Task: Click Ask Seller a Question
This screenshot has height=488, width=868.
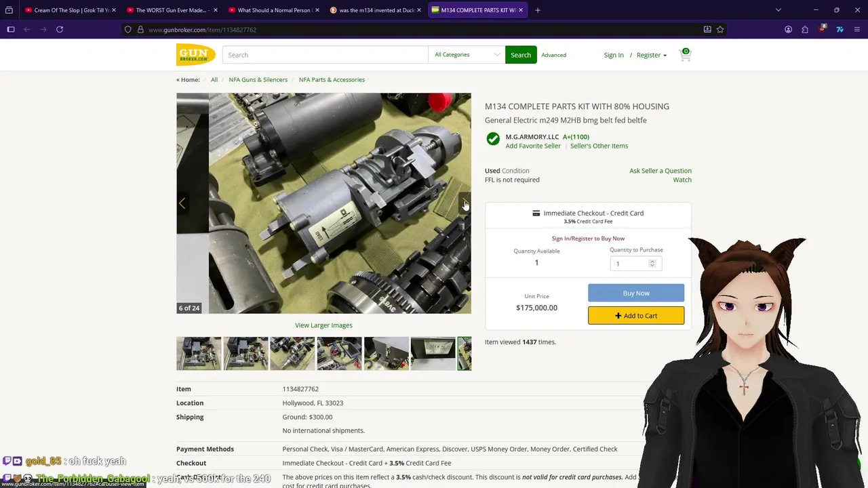Action: (x=660, y=171)
